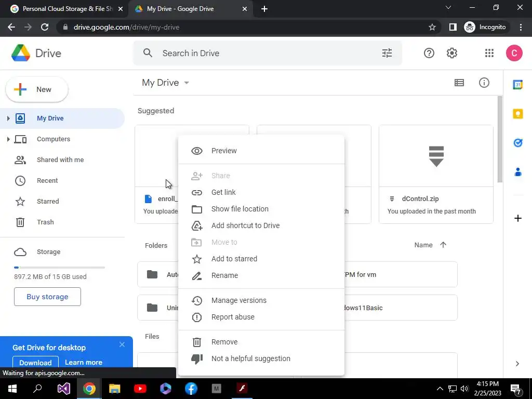Screen dimensions: 532x399
Task: Select Preview in the context menu
Action: click(261, 151)
